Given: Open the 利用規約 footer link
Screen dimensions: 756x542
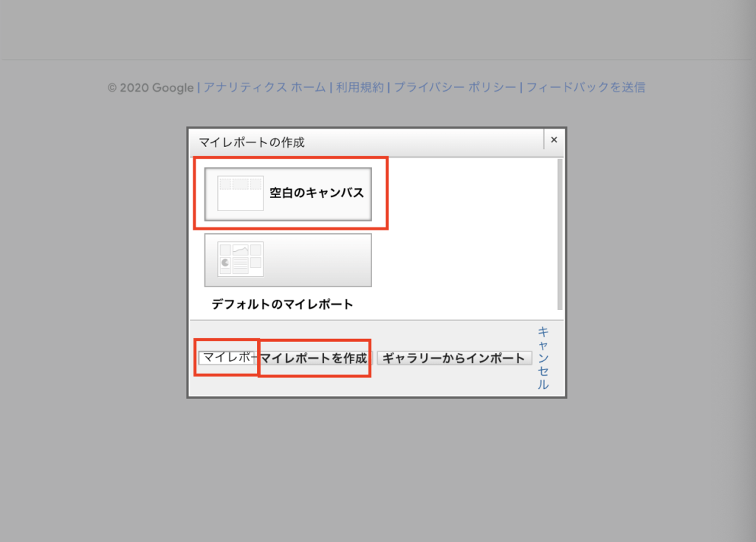Looking at the screenshot, I should [x=360, y=87].
